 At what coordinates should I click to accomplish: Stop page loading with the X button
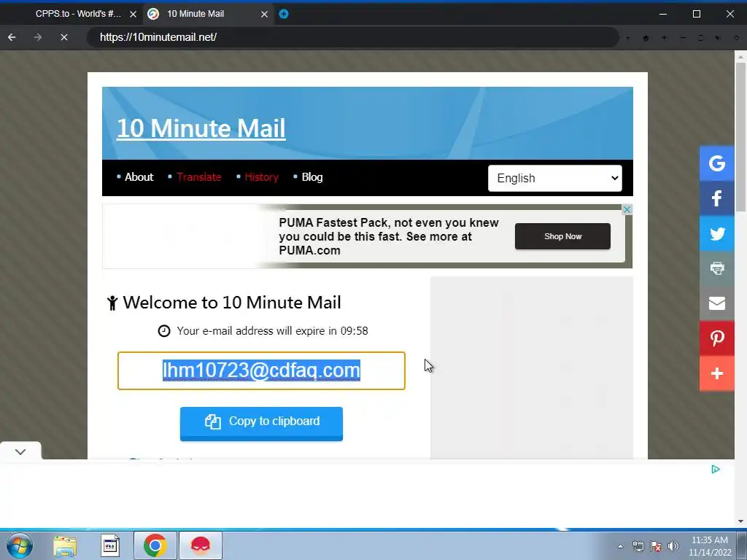(x=64, y=37)
